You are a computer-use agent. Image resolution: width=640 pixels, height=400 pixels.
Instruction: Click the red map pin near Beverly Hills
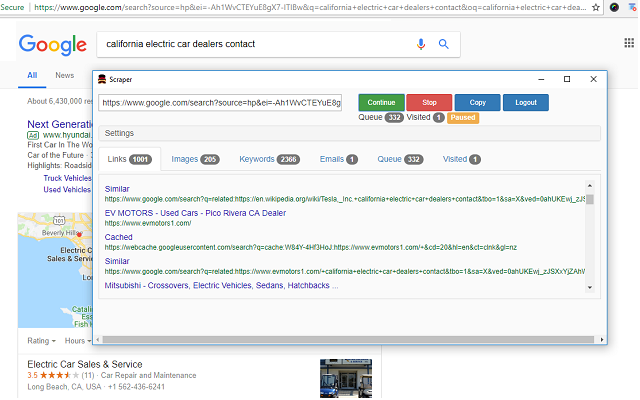pyautogui.click(x=79, y=234)
